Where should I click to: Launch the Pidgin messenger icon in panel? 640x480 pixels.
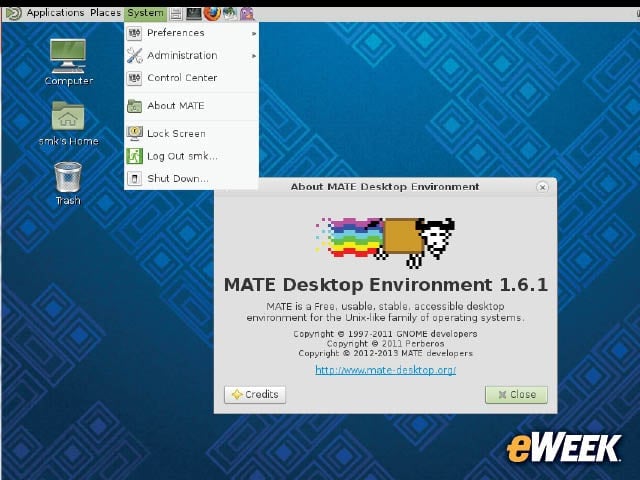247,14
